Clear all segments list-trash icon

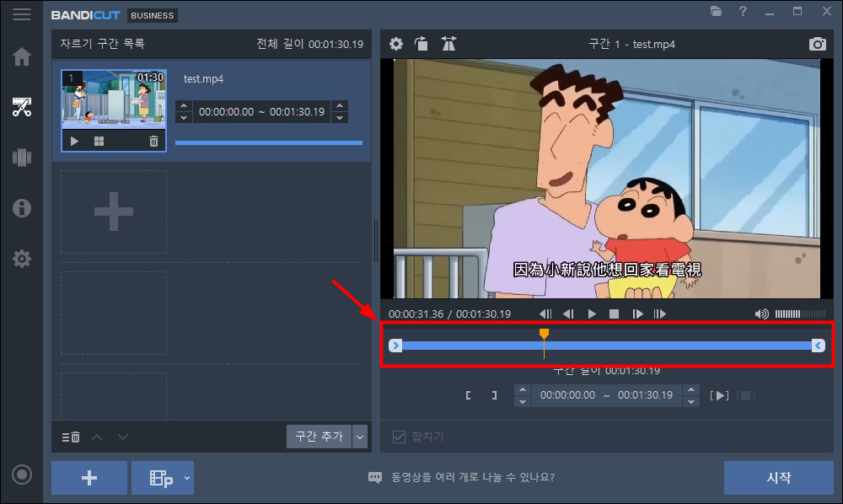coord(71,437)
